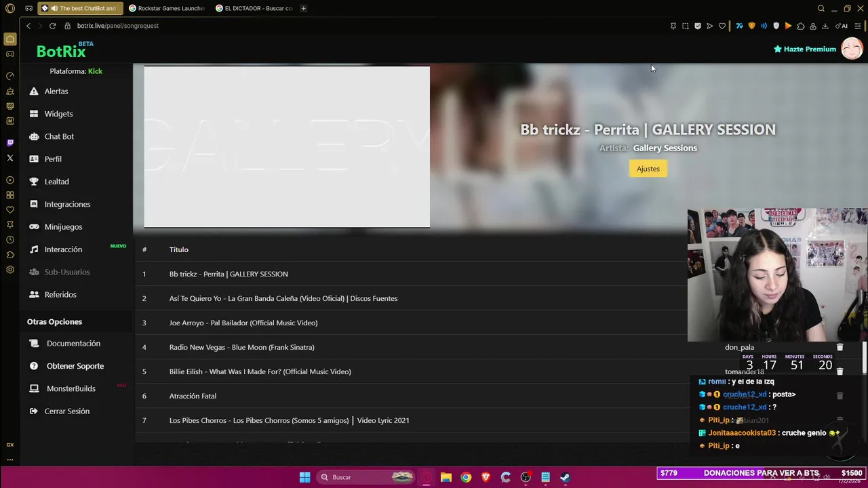The height and width of the screenshot is (488, 868).
Task: Click the yellow Ajustes button
Action: pos(648,169)
